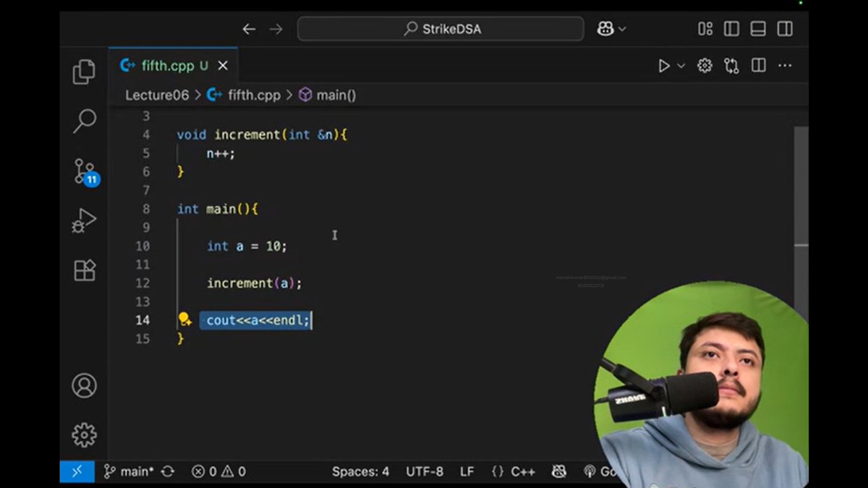Viewport: 868px width, 488px height.
Task: Open changes compare icon in editor toolbar
Action: 731,66
